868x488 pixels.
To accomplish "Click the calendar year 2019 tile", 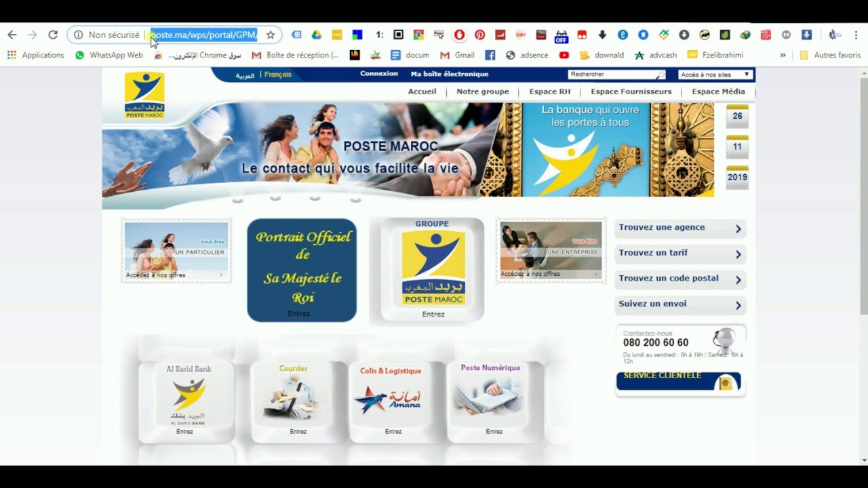I will [737, 178].
